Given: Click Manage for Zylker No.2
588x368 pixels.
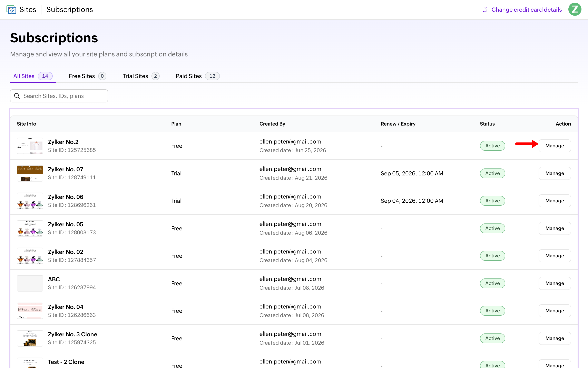Looking at the screenshot, I should tap(555, 146).
